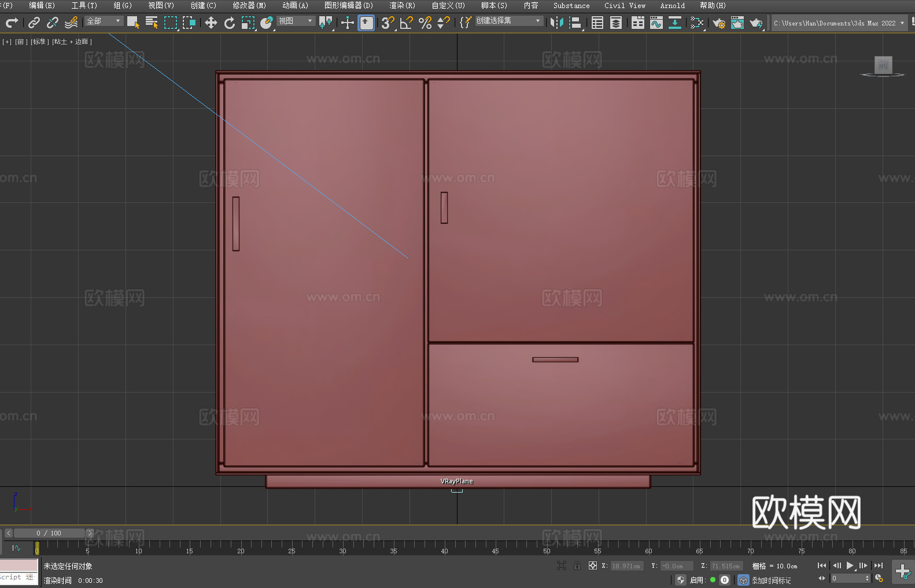Click the Mirror tool icon
This screenshot has width=915, height=588.
(x=557, y=23)
